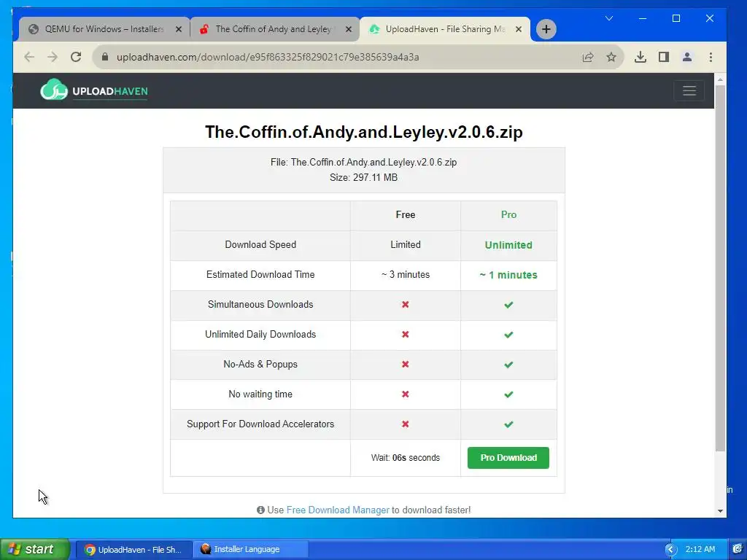Click the red X for No-Ads & Popups
Image resolution: width=747 pixels, height=560 pixels.
click(x=406, y=365)
